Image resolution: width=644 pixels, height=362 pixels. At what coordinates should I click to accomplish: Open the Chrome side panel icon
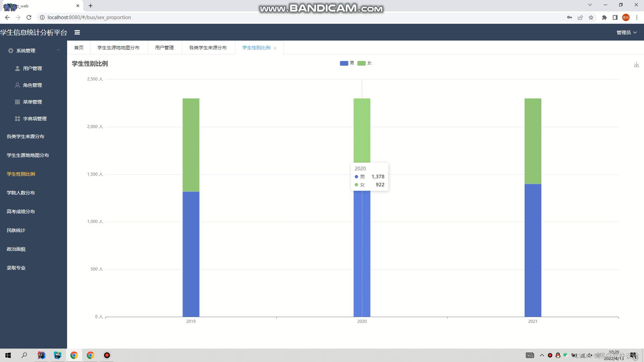tap(615, 17)
